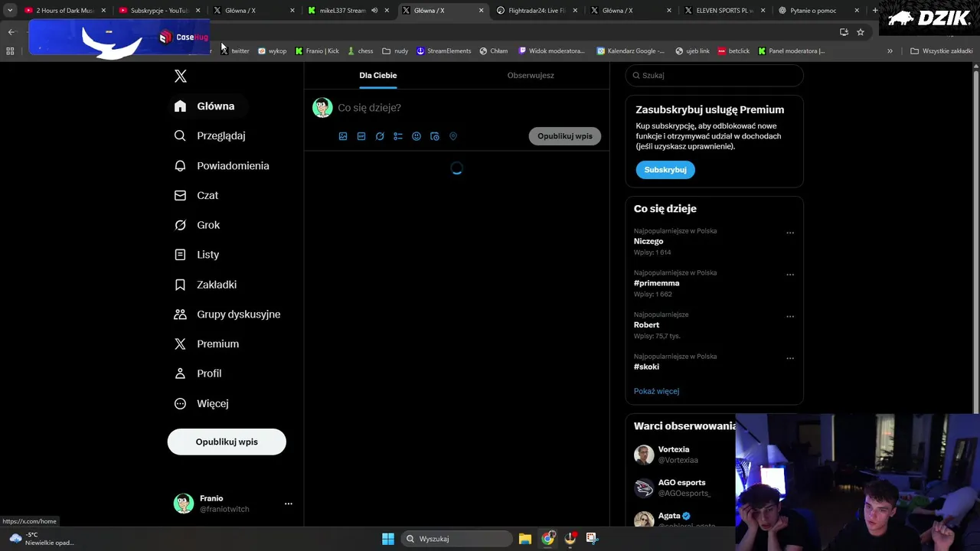Open a new browser tab with plus
The image size is (980, 551).
pyautogui.click(x=875, y=11)
